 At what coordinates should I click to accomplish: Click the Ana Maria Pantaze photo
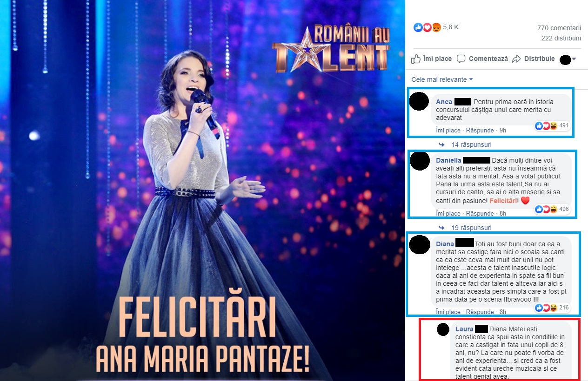[200, 190]
